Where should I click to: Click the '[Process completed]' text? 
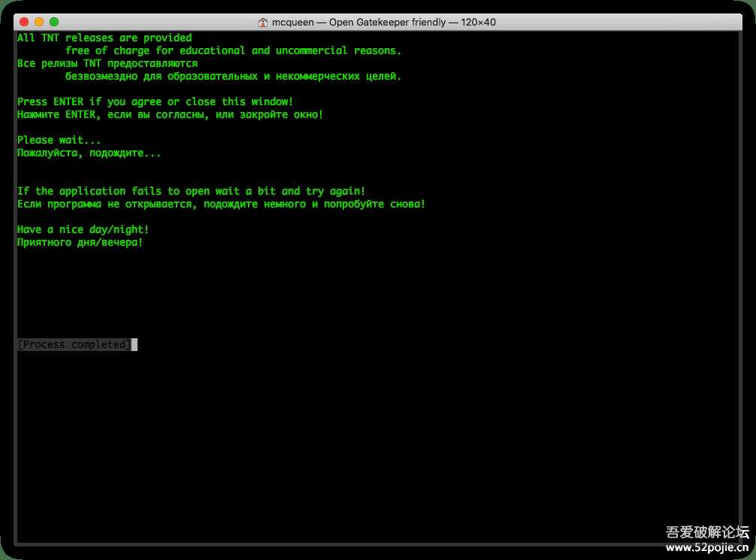point(72,344)
